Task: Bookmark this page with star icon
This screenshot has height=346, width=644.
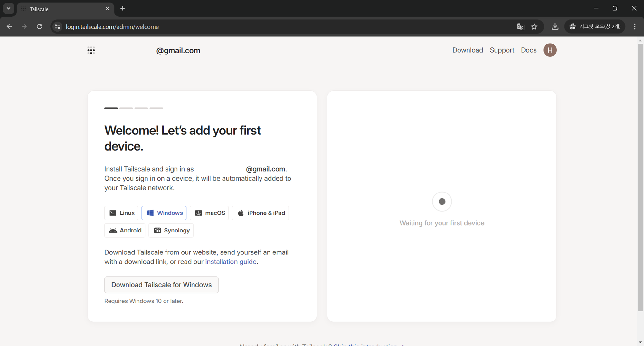Action: (x=534, y=26)
